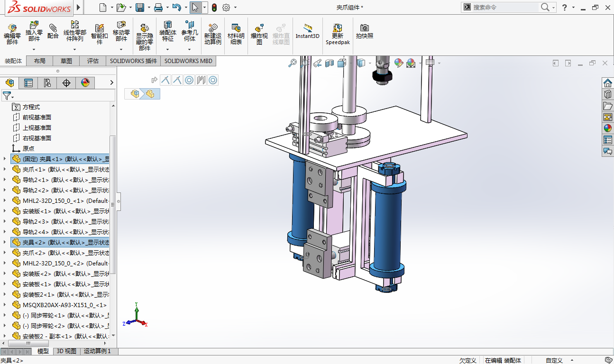Image resolution: width=614 pixels, height=364 pixels.
Task: Expand the 夹爪<1> tree node
Action: point(5,169)
